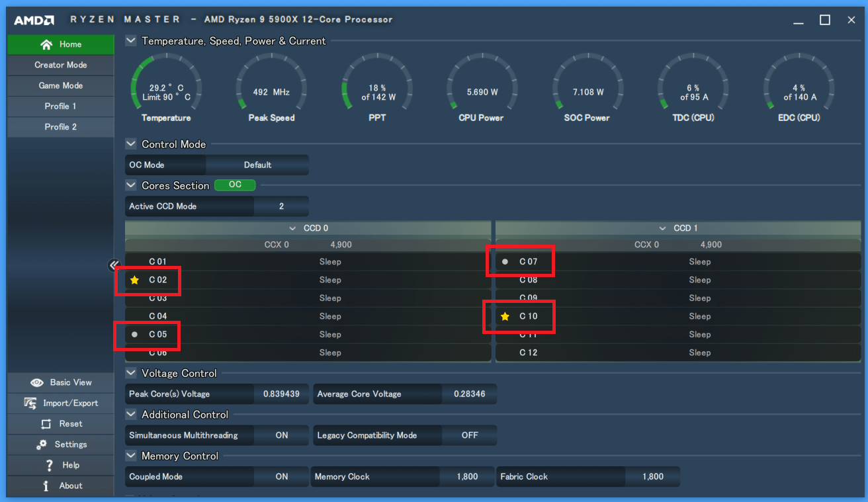Click Peak Core(s) Voltage value 0.839439
Screen dimensions: 868x502
(x=281, y=394)
